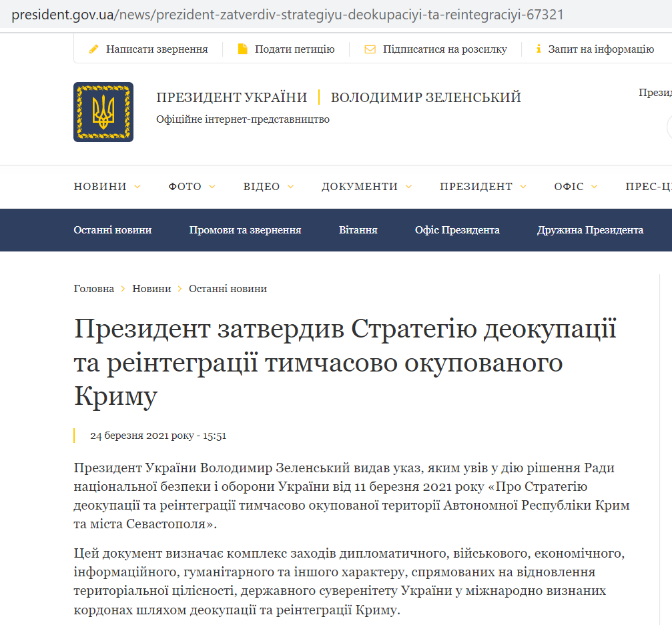Click the envelope icon for Підписатися на розсилку
672x625 pixels.
point(370,49)
